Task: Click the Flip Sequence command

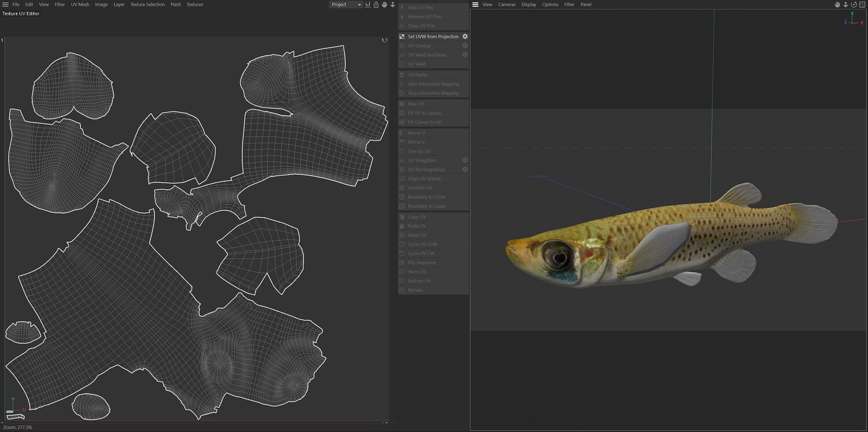Action: [422, 263]
